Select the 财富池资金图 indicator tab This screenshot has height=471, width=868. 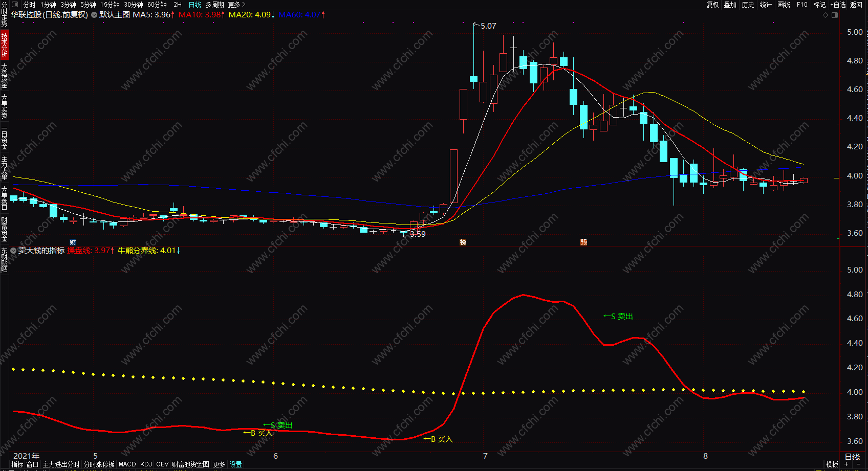coord(190,464)
